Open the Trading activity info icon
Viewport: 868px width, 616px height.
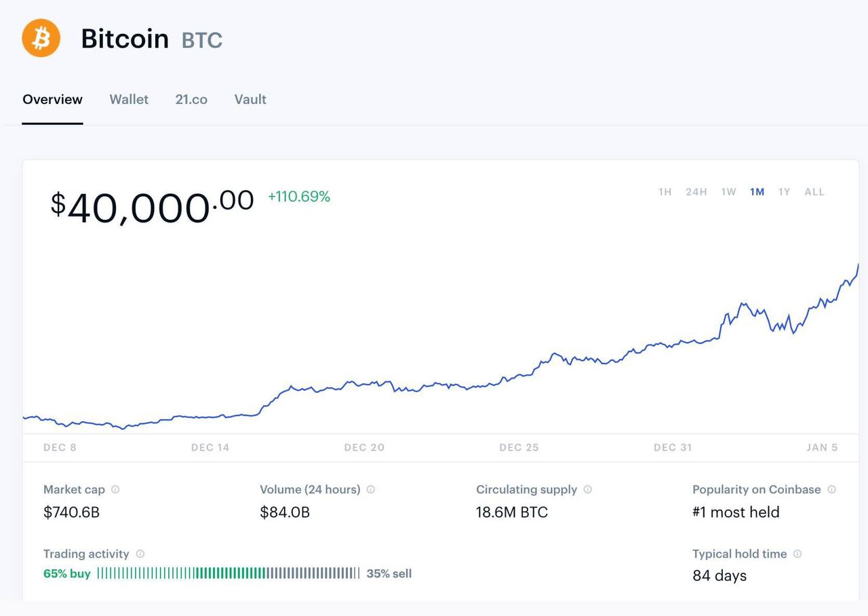click(x=140, y=554)
